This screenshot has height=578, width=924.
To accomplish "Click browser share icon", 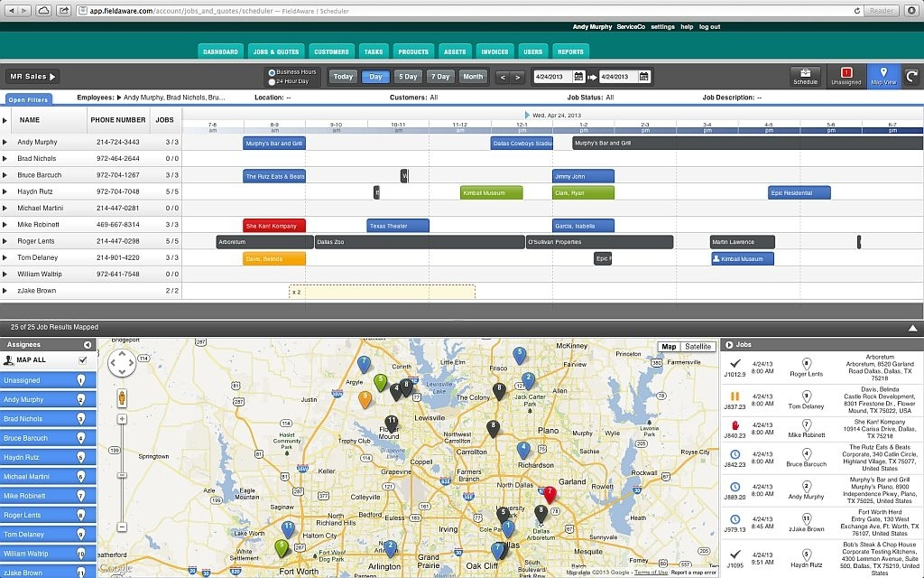I will [x=64, y=11].
